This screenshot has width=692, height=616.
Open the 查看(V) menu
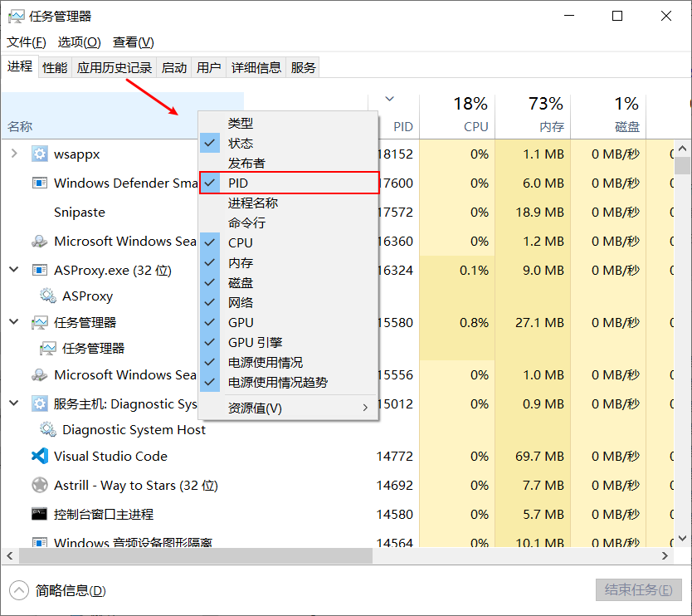(134, 42)
